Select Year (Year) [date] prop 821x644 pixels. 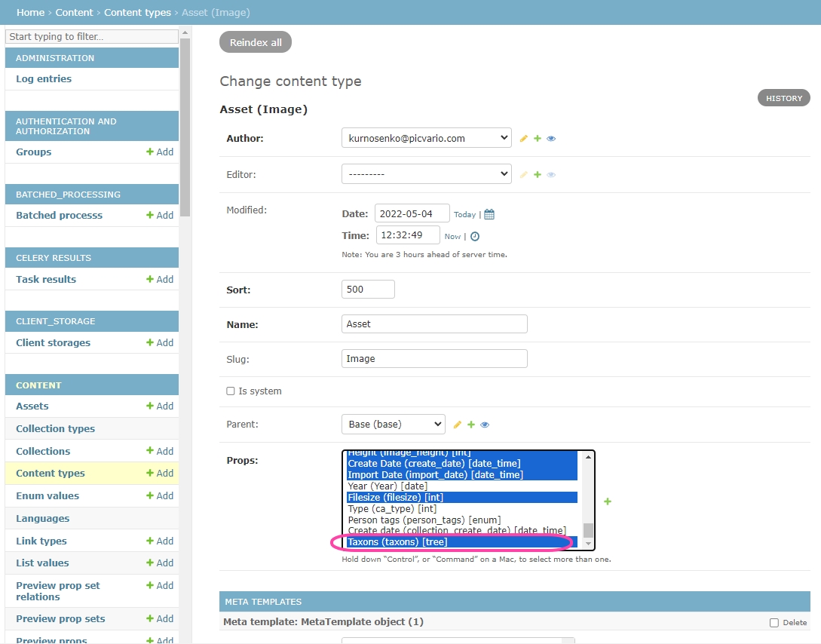click(462, 486)
